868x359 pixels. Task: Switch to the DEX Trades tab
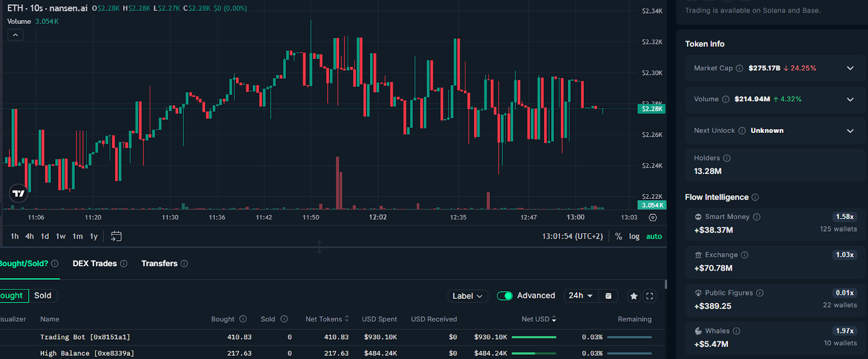tap(95, 264)
